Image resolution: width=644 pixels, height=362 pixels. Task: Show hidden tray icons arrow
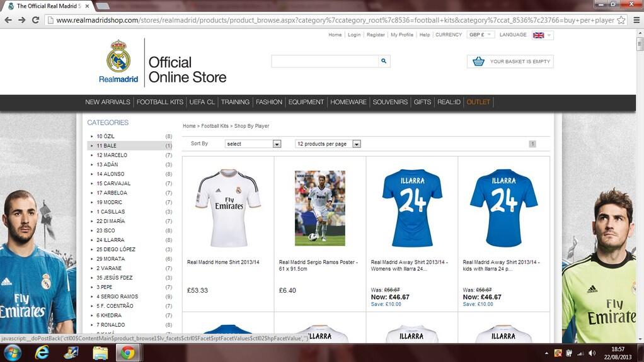click(546, 353)
